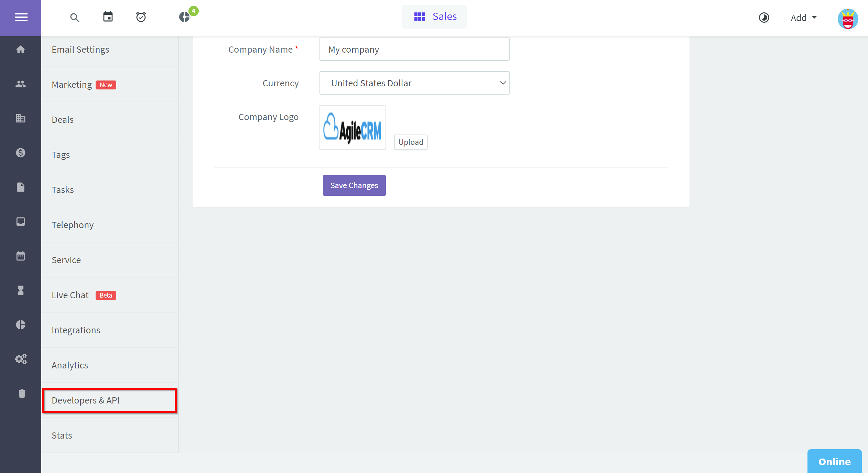Click the Home dashboard icon
Viewport: 868px width, 473px height.
[x=20, y=50]
